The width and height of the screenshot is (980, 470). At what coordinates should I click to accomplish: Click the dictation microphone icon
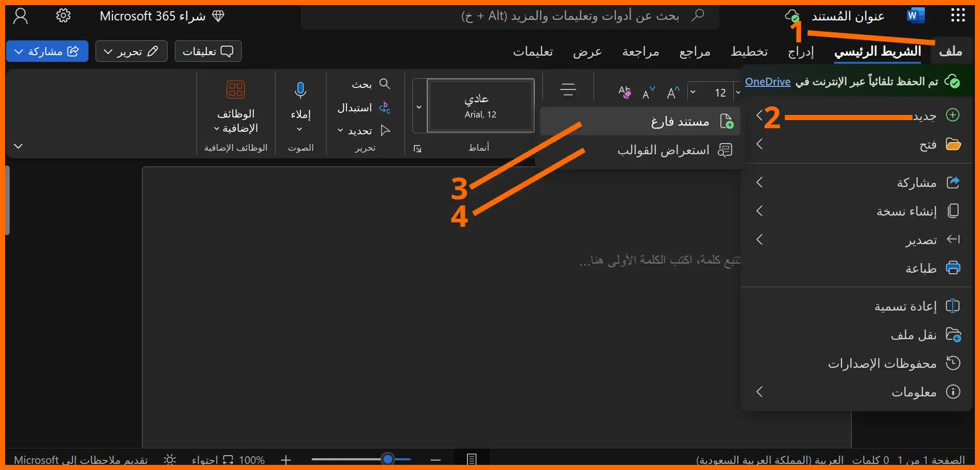(x=300, y=90)
